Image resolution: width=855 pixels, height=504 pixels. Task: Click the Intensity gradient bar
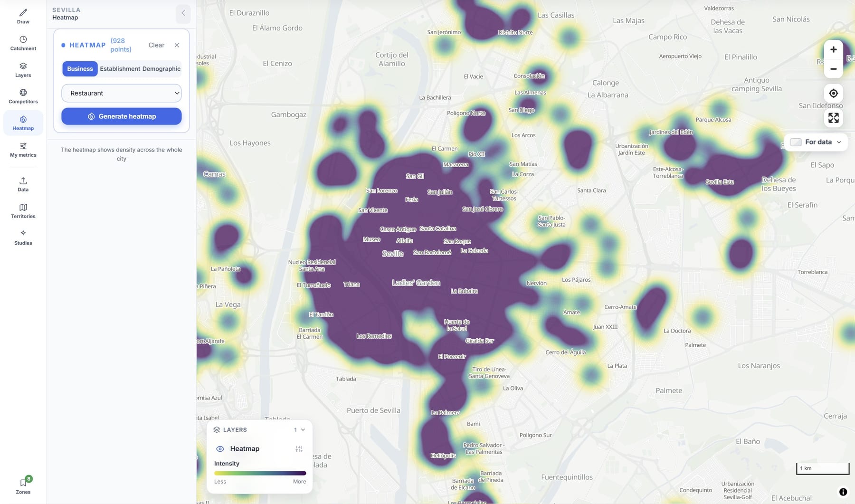click(260, 473)
